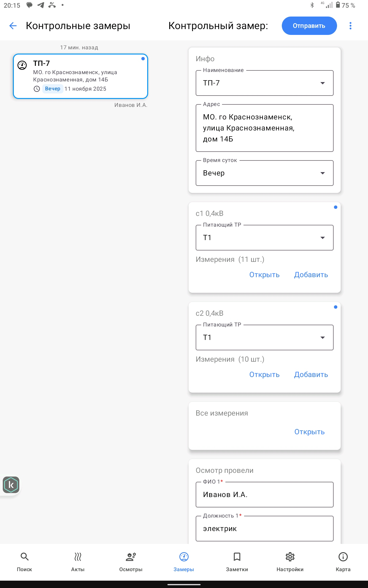Viewport: 368px width, 588px height.
Task: Tap the floating K overlay icon
Action: 11,485
